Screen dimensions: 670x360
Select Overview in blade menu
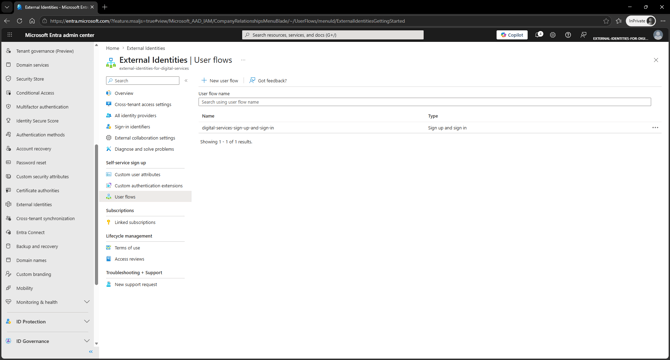[124, 93]
